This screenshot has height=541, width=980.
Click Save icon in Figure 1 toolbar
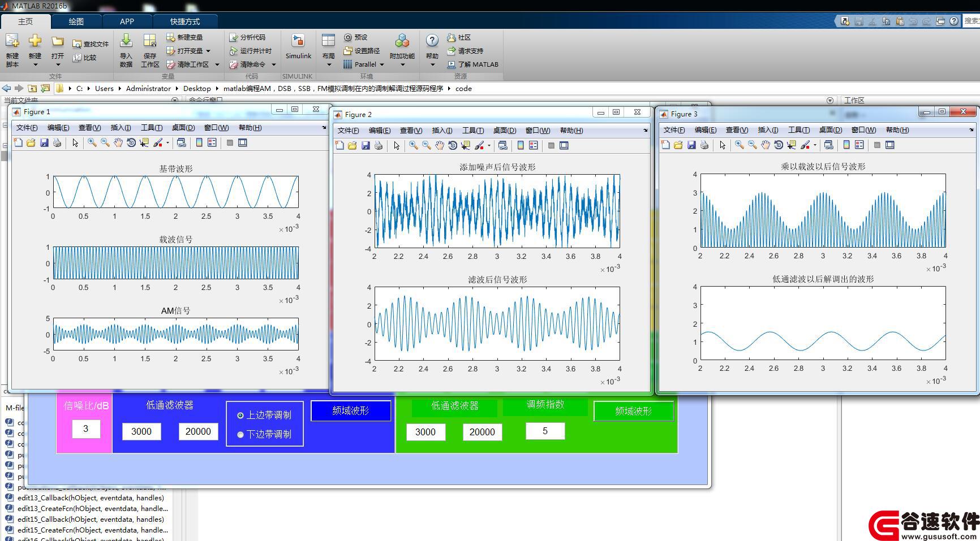click(44, 143)
